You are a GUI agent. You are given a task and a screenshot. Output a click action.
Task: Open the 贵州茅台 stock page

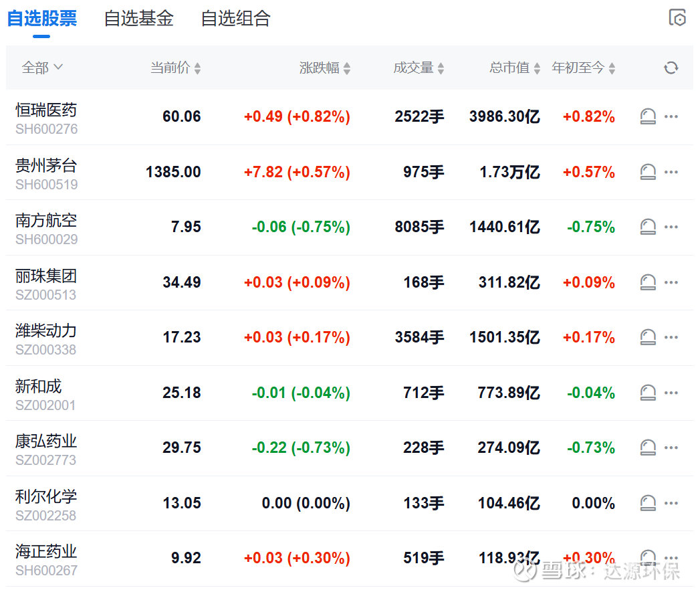(46, 165)
